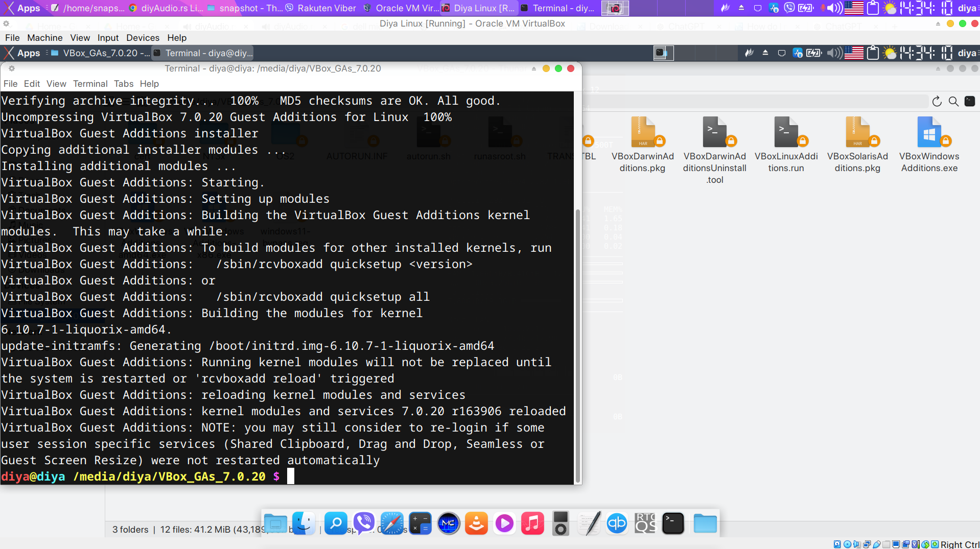Click search icon in file manager toolbar
The image size is (980, 549).
click(x=953, y=101)
